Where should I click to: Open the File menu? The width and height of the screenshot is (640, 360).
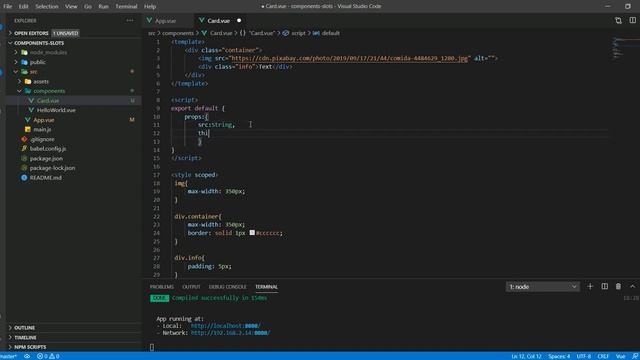click(8, 7)
